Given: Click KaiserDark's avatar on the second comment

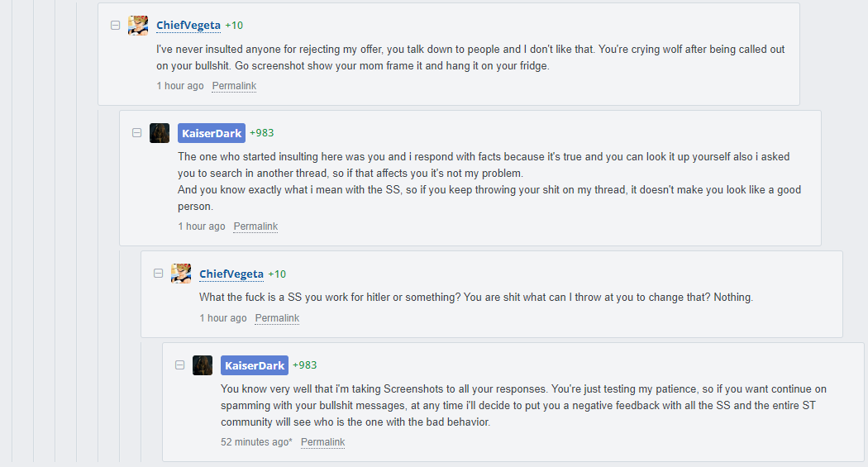Looking at the screenshot, I should click(160, 133).
